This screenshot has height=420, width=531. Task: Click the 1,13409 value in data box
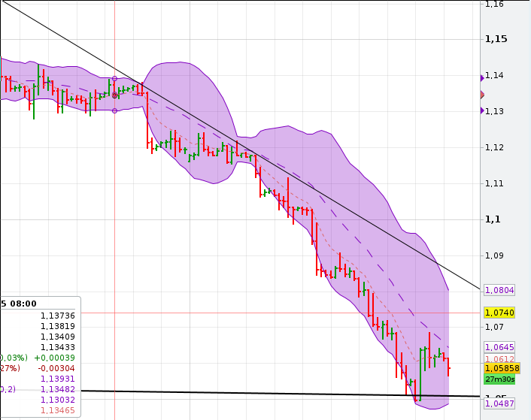point(58,337)
